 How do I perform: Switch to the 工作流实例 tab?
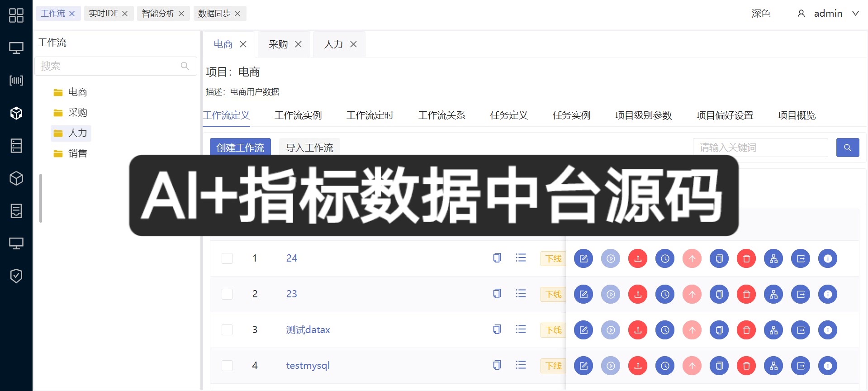click(x=298, y=115)
